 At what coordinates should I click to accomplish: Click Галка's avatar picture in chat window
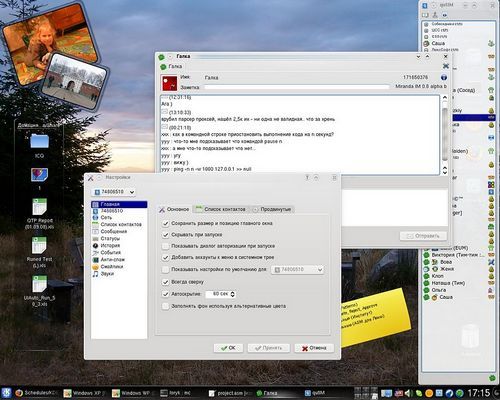(x=169, y=83)
